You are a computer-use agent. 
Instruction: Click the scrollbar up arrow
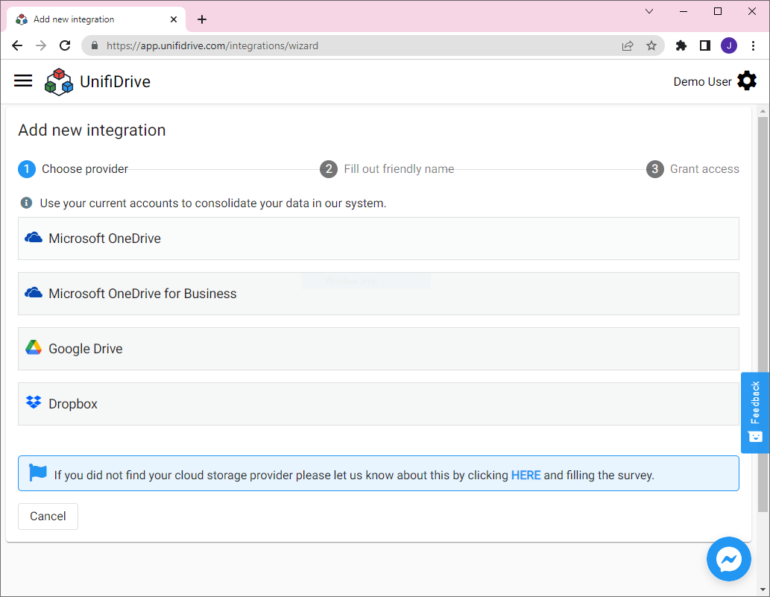point(763,111)
